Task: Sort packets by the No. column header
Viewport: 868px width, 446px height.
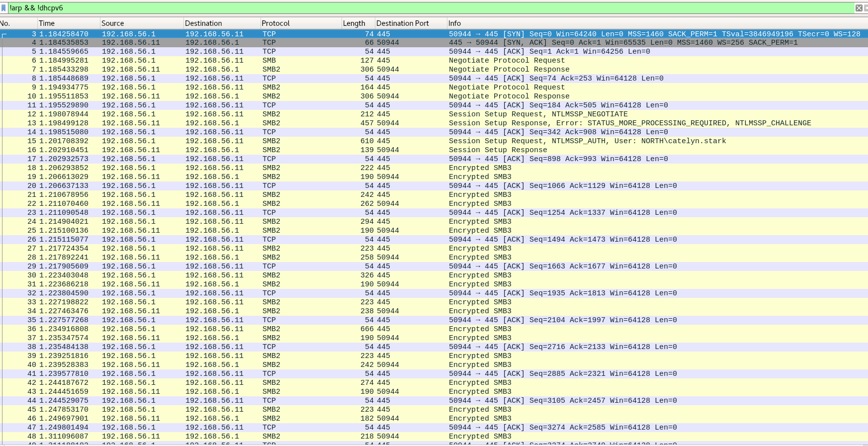Action: 18,23
